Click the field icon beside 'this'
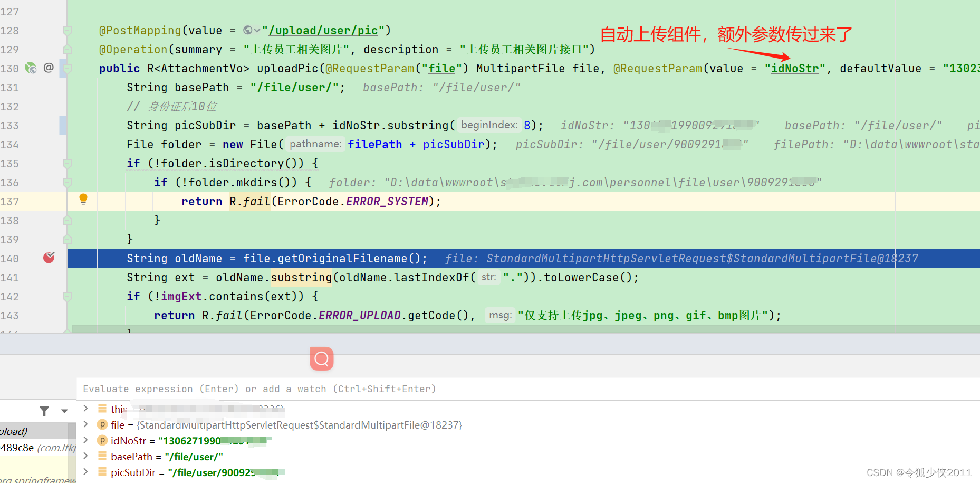 pyautogui.click(x=102, y=409)
